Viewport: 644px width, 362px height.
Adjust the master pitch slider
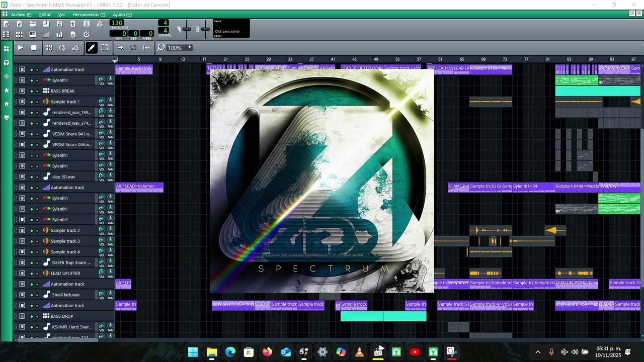[205, 29]
